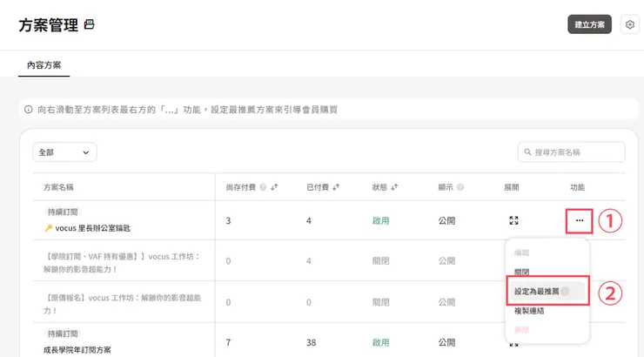Click 公開 in vocus 里長辦公室鑰匙 row
644x357 pixels.
446,220
